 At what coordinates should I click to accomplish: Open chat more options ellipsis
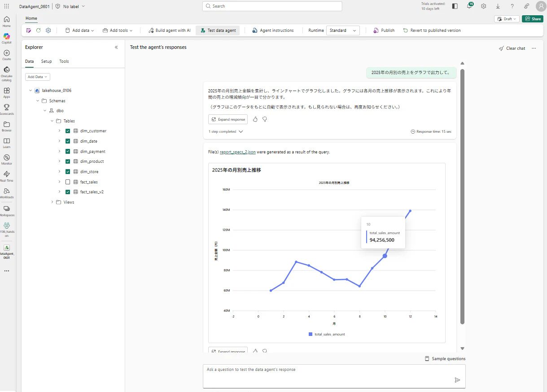coord(534,48)
